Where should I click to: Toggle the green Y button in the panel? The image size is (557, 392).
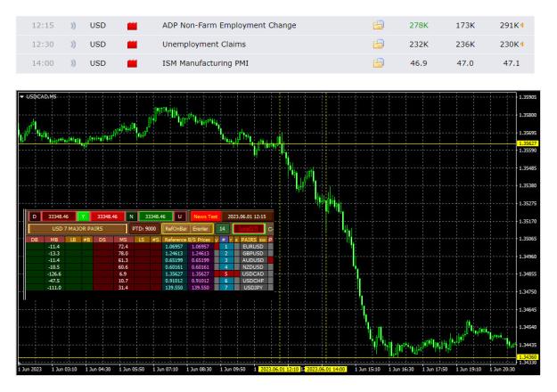click(x=83, y=216)
